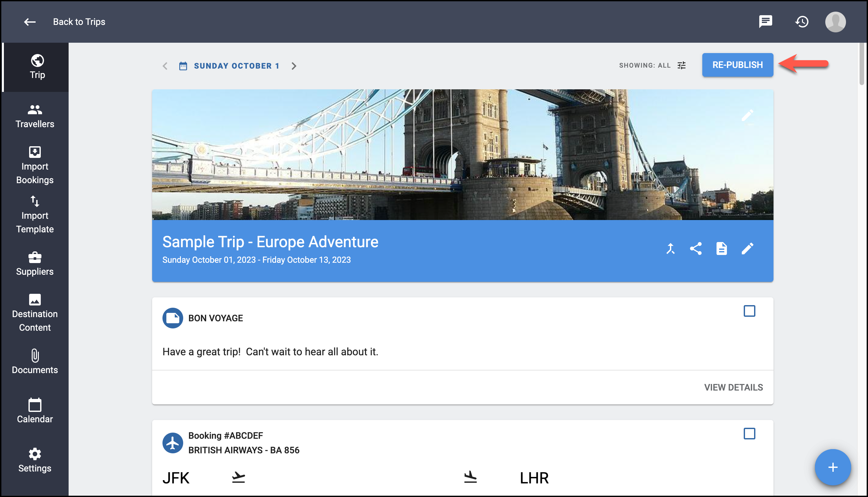Open VIEW DETAILS for Bon Voyage
The image size is (868, 497).
click(733, 387)
